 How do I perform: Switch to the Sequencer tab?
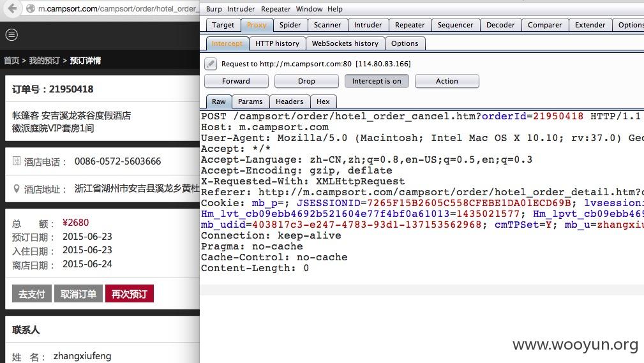[x=455, y=25]
